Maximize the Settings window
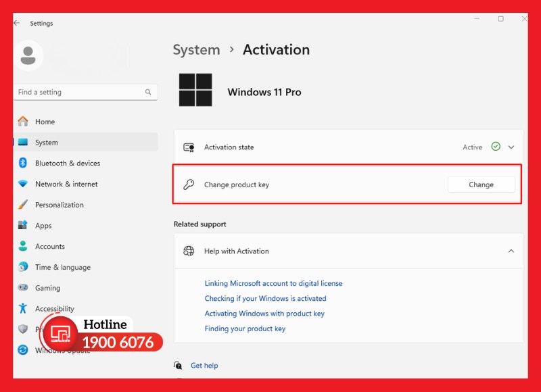Viewport: 541px width, 392px height. click(500, 19)
